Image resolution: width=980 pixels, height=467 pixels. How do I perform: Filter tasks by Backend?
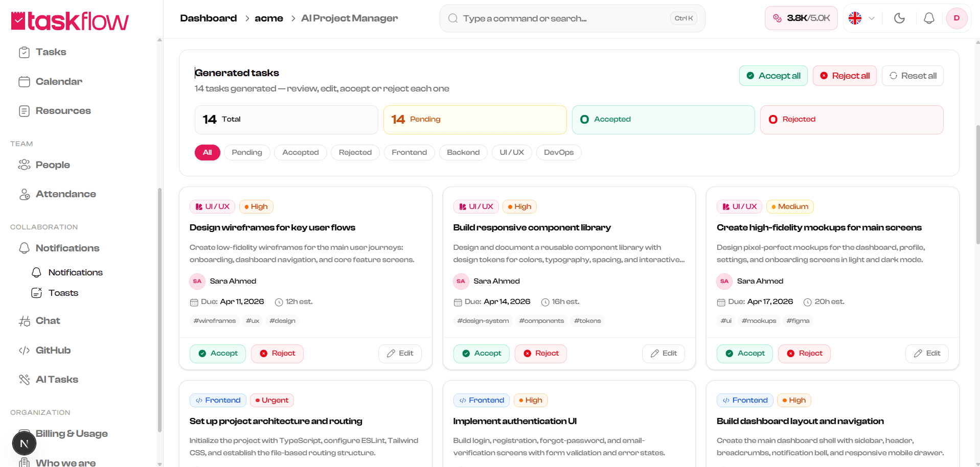[463, 152]
